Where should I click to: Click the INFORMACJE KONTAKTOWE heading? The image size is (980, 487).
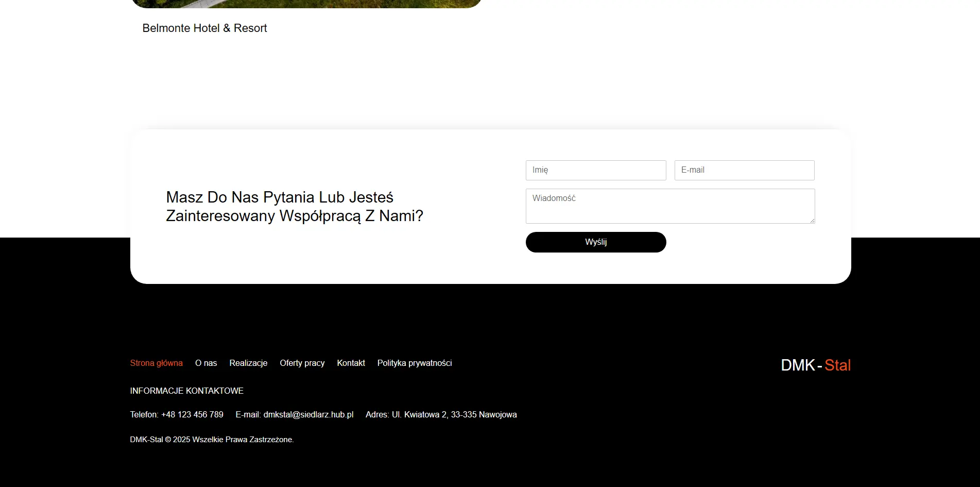(186, 391)
